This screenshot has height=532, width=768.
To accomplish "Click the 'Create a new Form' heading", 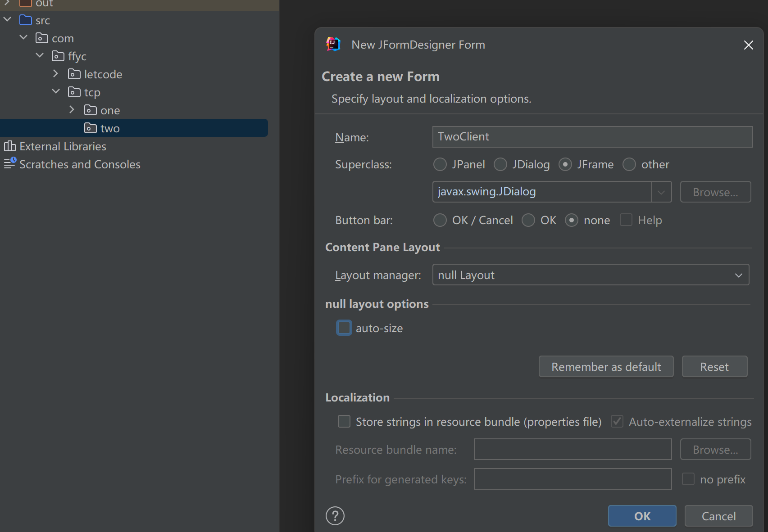I will click(x=381, y=77).
